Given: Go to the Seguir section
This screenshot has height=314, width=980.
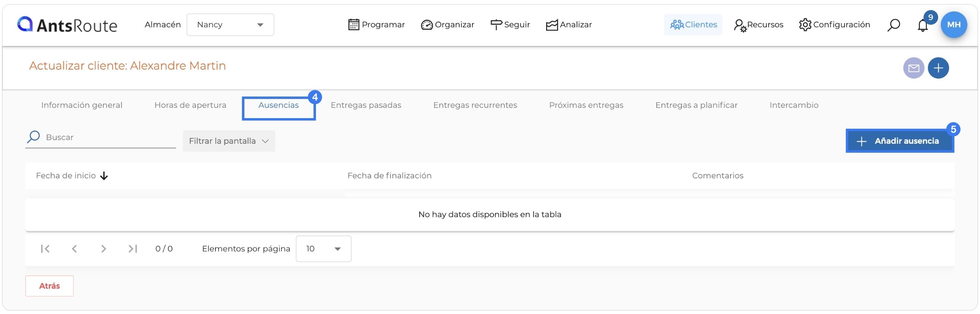Looking at the screenshot, I should [510, 25].
